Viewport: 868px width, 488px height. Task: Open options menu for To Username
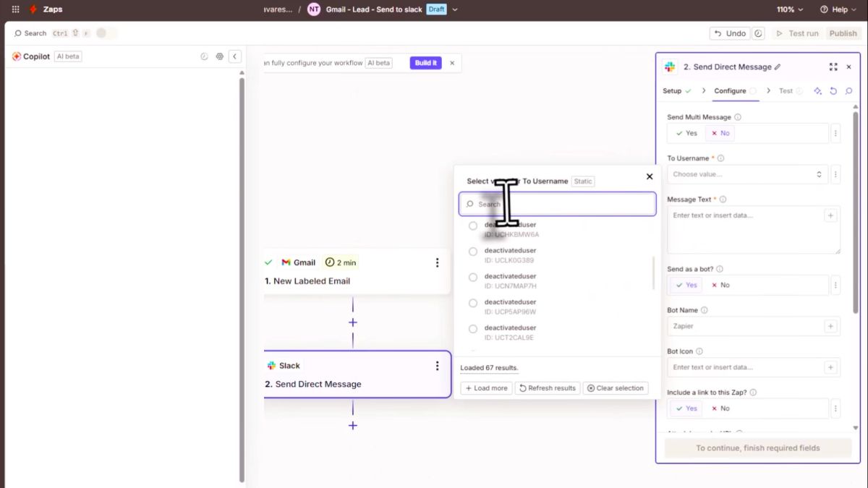(835, 174)
